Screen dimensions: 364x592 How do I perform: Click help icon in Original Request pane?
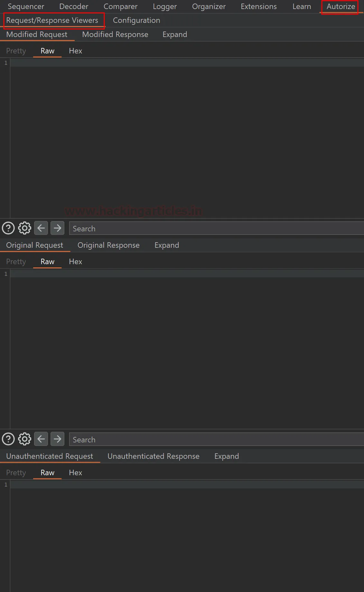click(x=8, y=439)
